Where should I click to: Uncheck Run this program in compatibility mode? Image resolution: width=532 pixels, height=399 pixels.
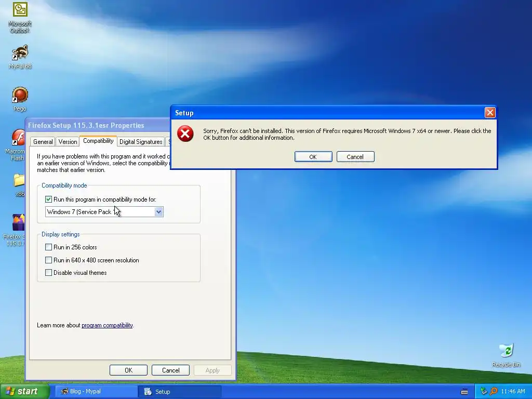coord(48,199)
